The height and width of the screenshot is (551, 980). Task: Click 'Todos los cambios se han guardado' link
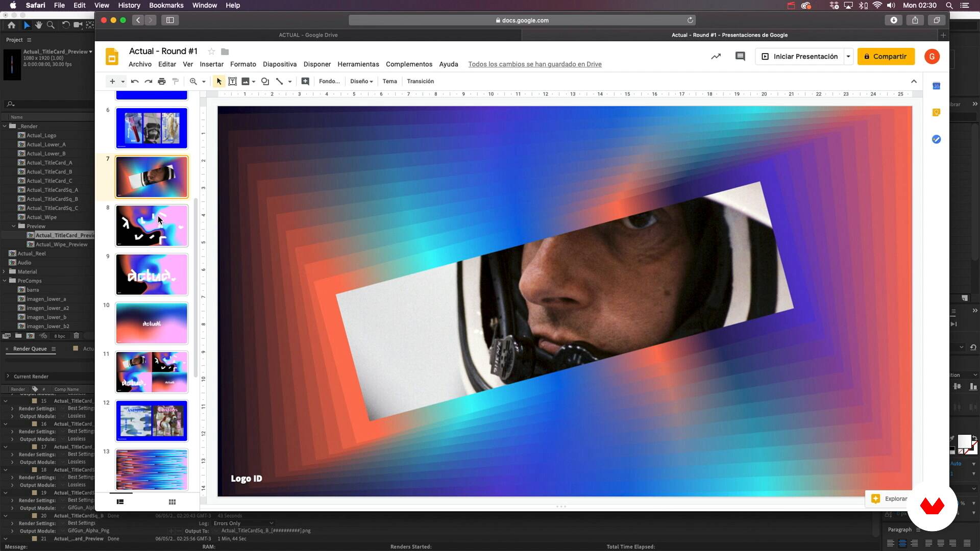coord(535,64)
